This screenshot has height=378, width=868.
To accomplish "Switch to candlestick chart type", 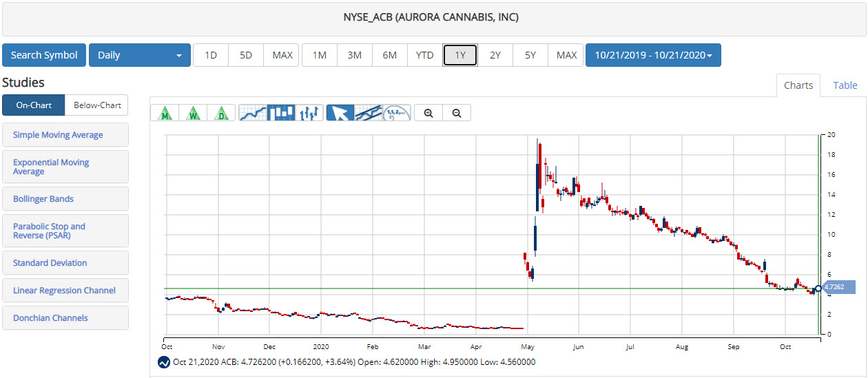I will [281, 113].
